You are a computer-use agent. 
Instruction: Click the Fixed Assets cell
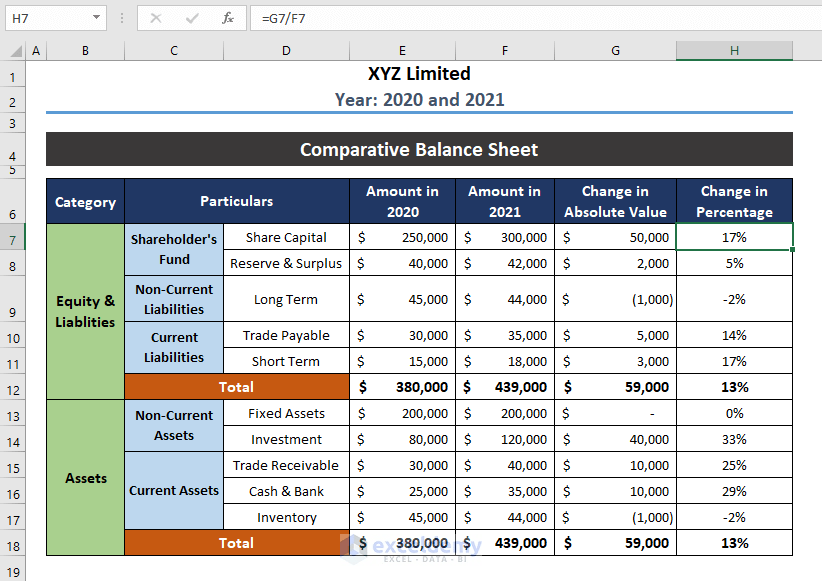click(x=286, y=413)
